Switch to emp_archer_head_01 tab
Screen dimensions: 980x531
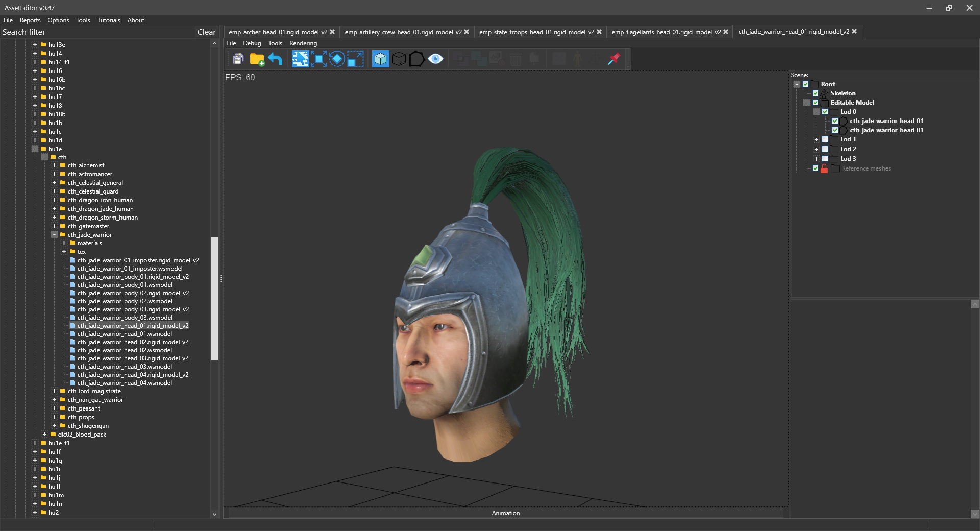click(x=278, y=32)
